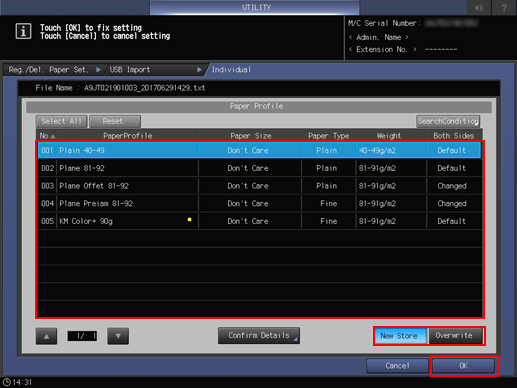Open SearchCondition button
This screenshot has height=388, width=517.
pos(448,121)
